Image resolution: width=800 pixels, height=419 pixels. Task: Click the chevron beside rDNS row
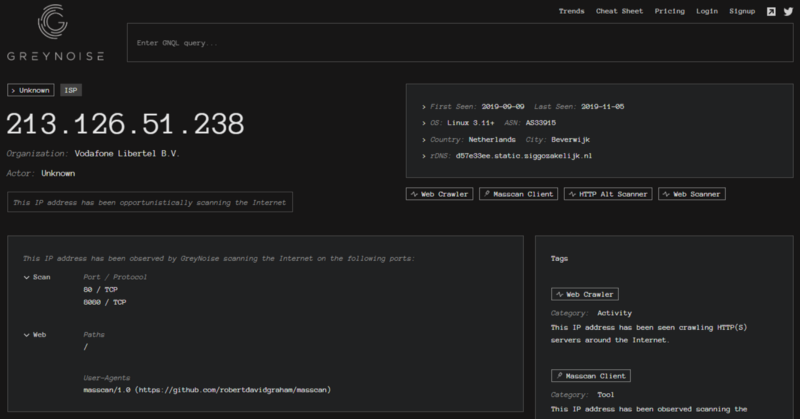coord(423,156)
